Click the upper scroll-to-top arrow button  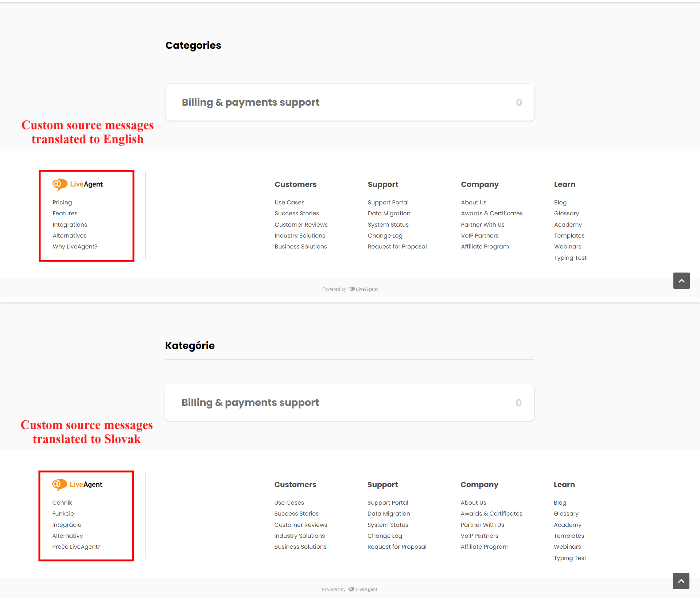pos(681,281)
